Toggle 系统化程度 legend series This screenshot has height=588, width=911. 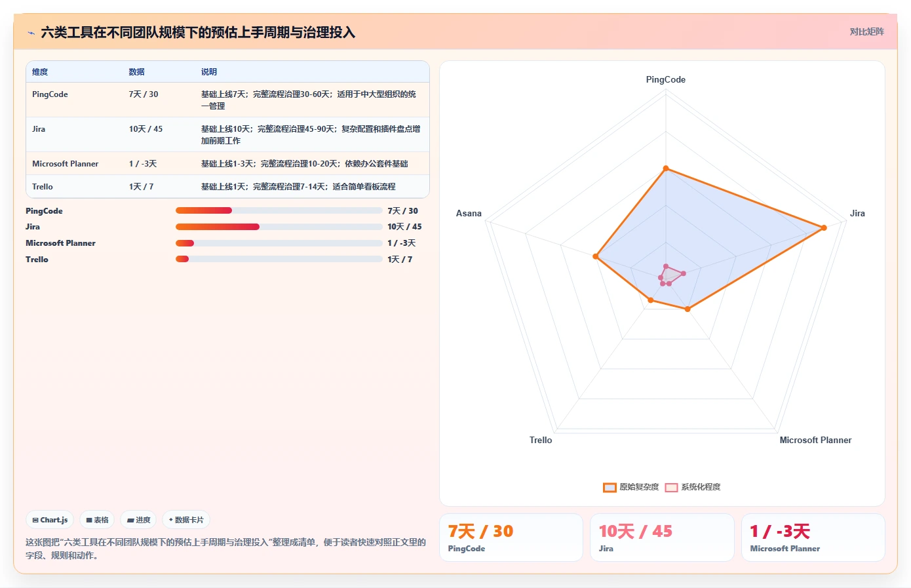coord(692,487)
